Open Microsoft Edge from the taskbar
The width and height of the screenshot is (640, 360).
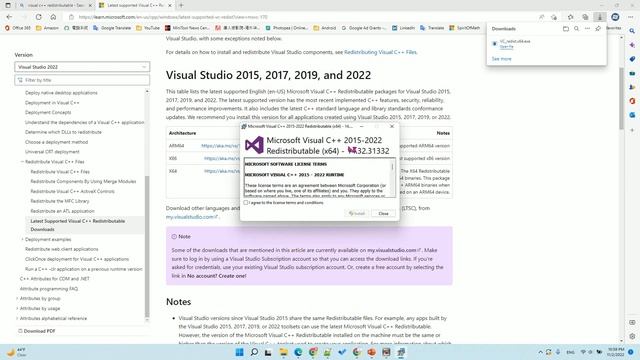[x=298, y=352]
